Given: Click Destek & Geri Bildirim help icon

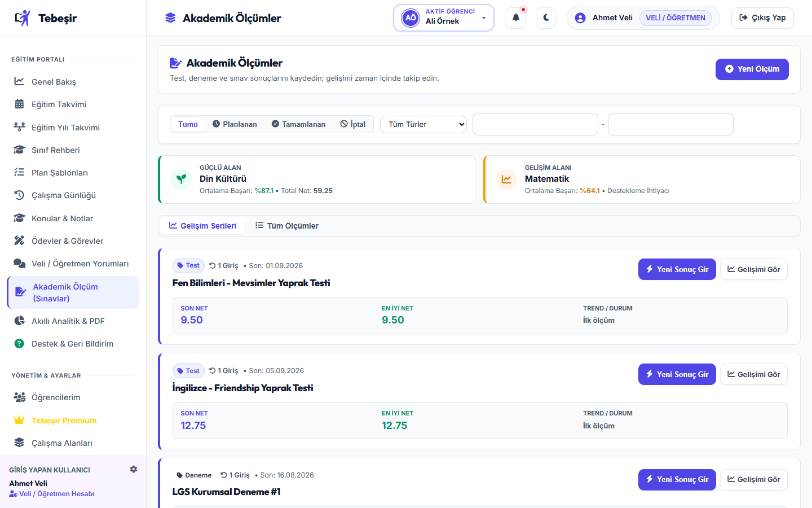Looking at the screenshot, I should click(x=19, y=343).
